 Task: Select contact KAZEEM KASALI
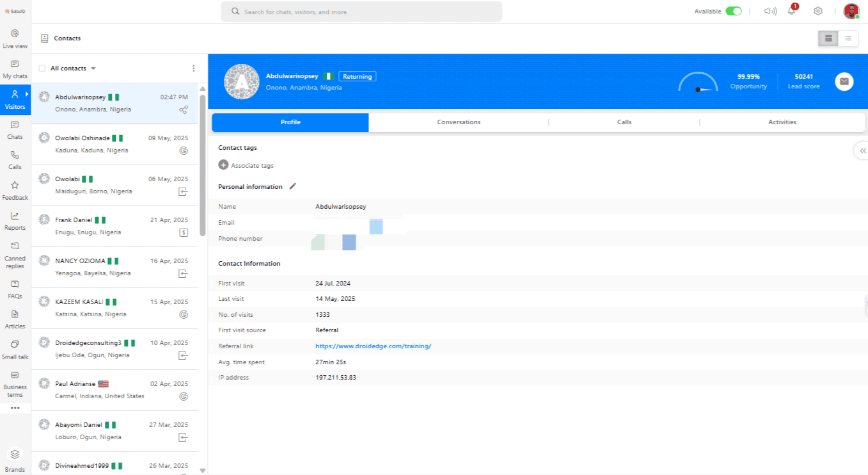[x=115, y=308]
